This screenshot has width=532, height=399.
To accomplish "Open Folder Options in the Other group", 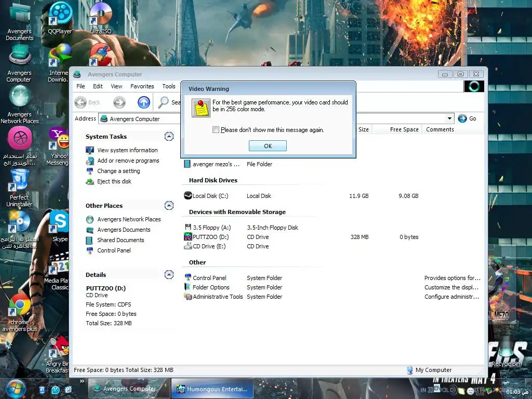I will (x=207, y=287).
